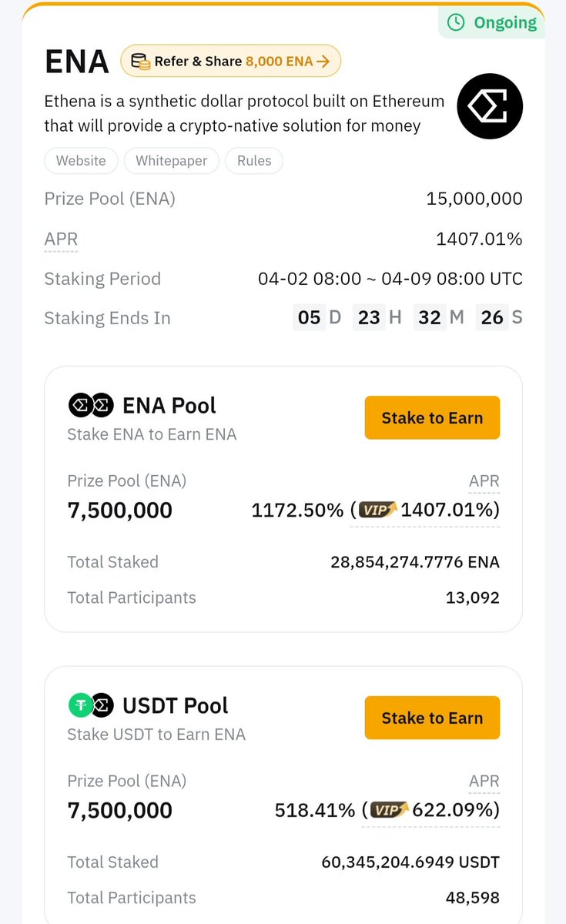Click the Ethena round logo icon
Screen dimensions: 566x924
(x=490, y=106)
